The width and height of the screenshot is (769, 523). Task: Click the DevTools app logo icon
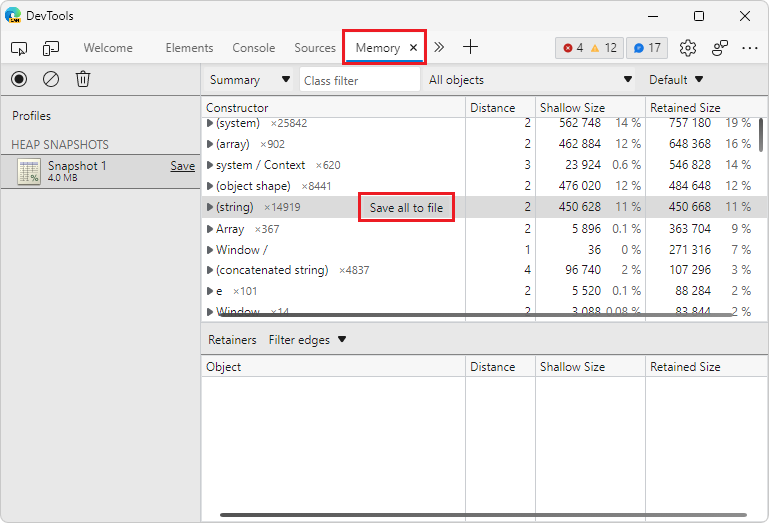click(13, 15)
